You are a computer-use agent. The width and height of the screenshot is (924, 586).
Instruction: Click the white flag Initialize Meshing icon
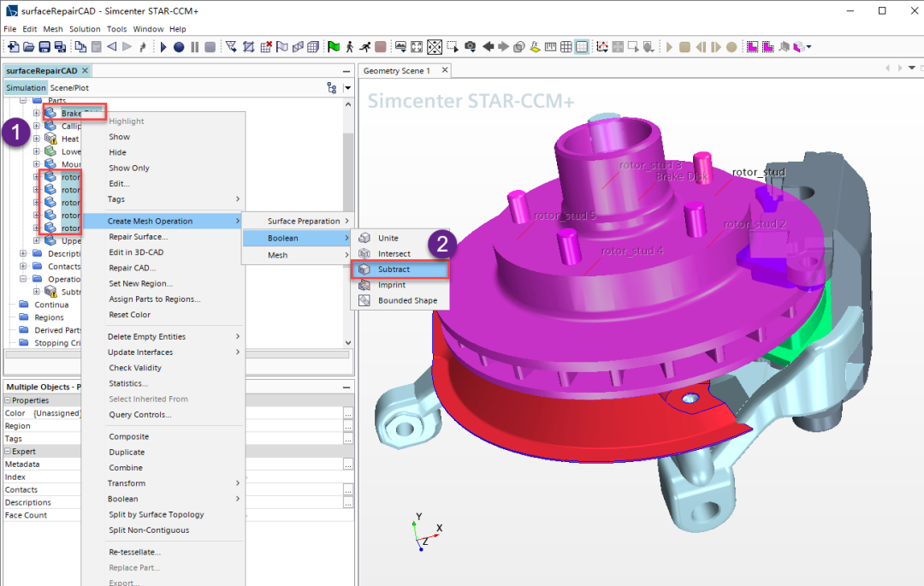(282, 47)
